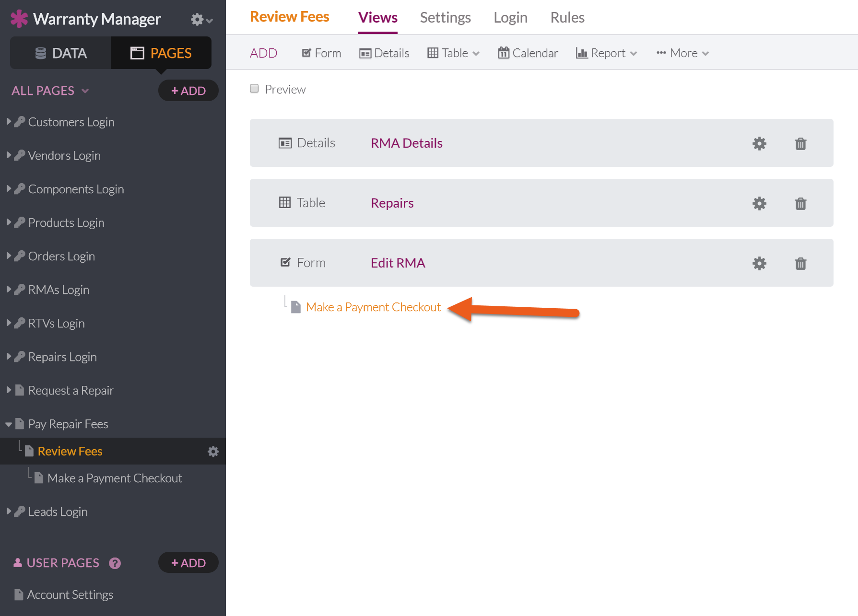Viewport: 858px width, 616px height.
Task: Select the Customers Login key icon
Action: point(20,122)
